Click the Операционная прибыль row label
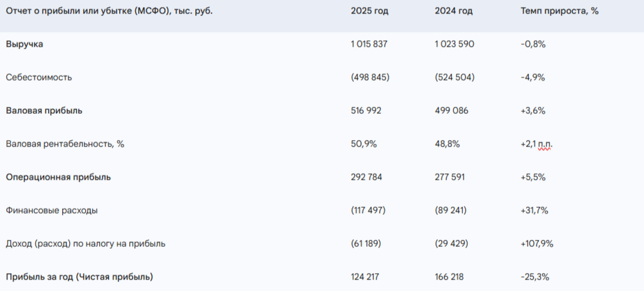The height and width of the screenshot is (291, 644). coord(58,177)
